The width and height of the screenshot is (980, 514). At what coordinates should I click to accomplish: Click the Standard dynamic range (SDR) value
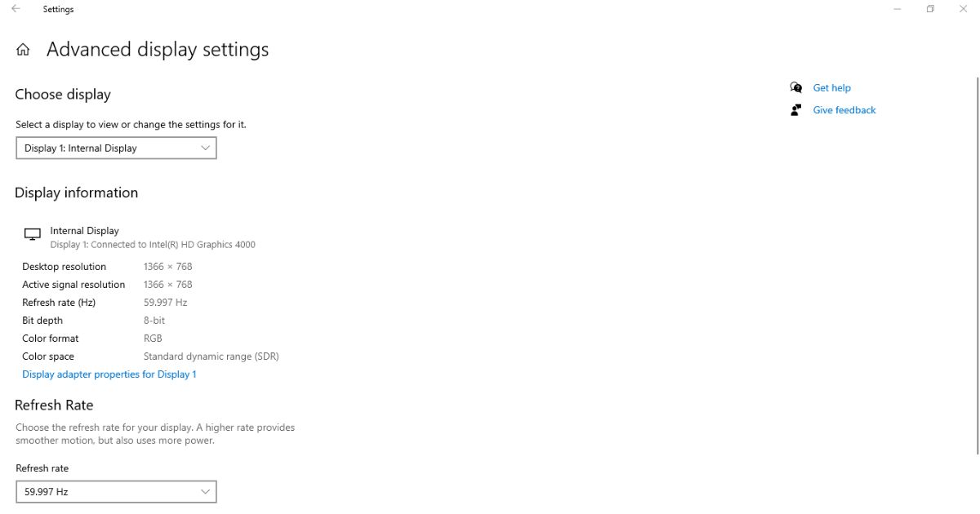pos(211,357)
